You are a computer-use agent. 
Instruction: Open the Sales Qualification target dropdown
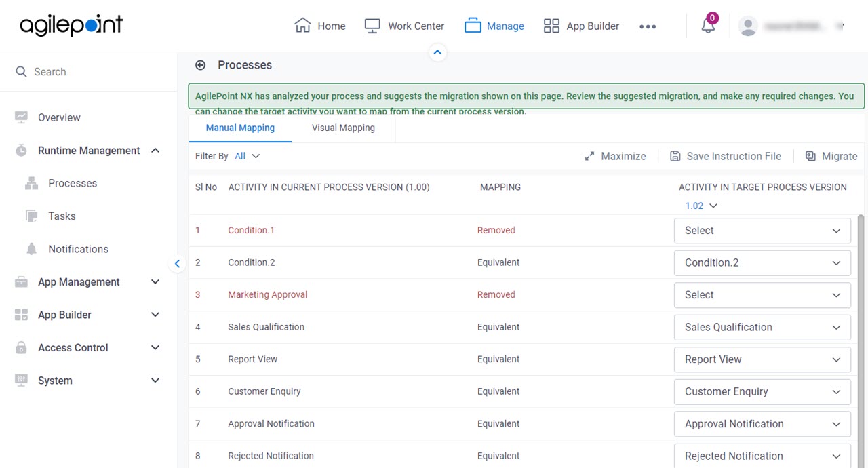pos(762,327)
